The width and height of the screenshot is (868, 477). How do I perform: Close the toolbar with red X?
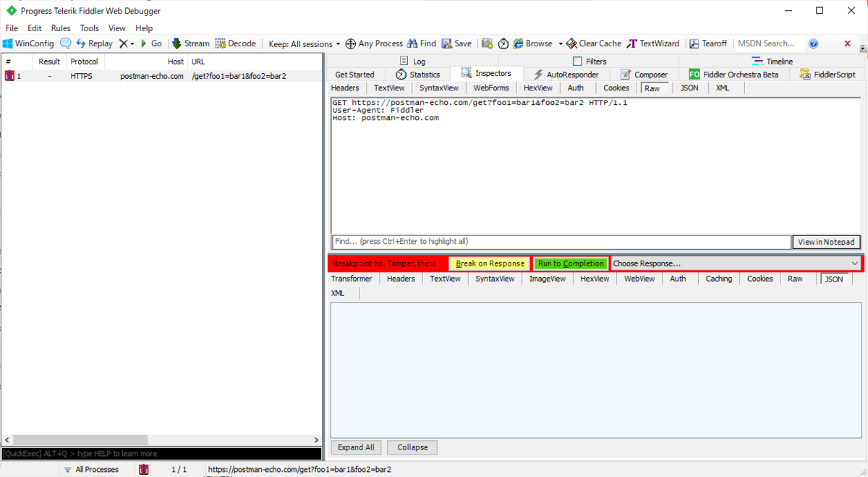[x=848, y=43]
